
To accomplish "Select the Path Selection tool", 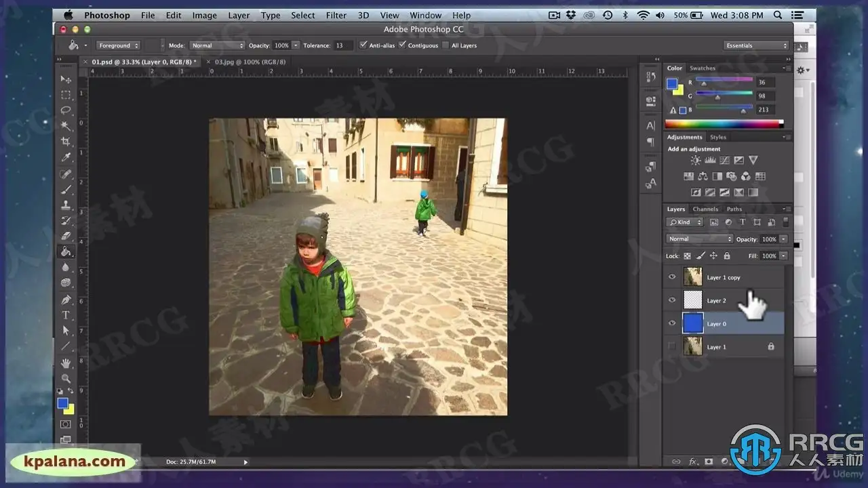I will coord(66,331).
